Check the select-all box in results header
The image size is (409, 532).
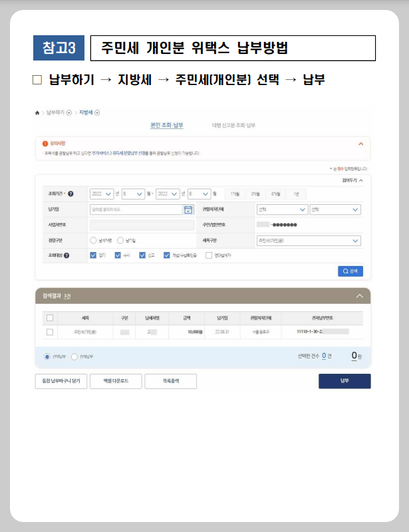tap(50, 318)
